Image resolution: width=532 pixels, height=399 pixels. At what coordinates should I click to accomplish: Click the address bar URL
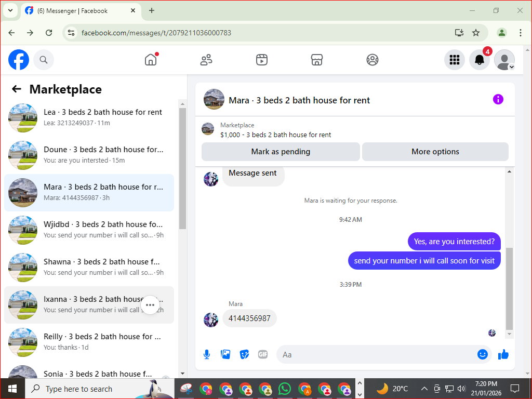tap(156, 33)
